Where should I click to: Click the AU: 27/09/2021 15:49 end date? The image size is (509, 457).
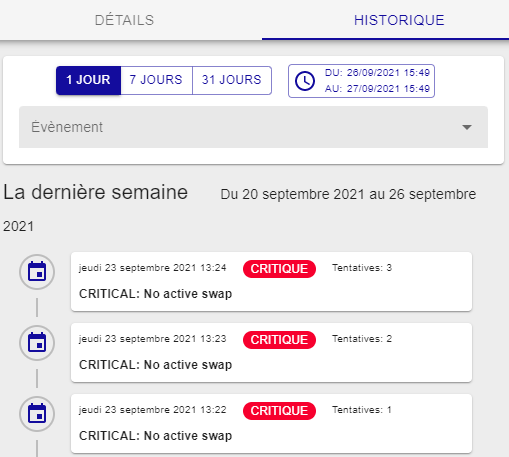[x=377, y=89]
